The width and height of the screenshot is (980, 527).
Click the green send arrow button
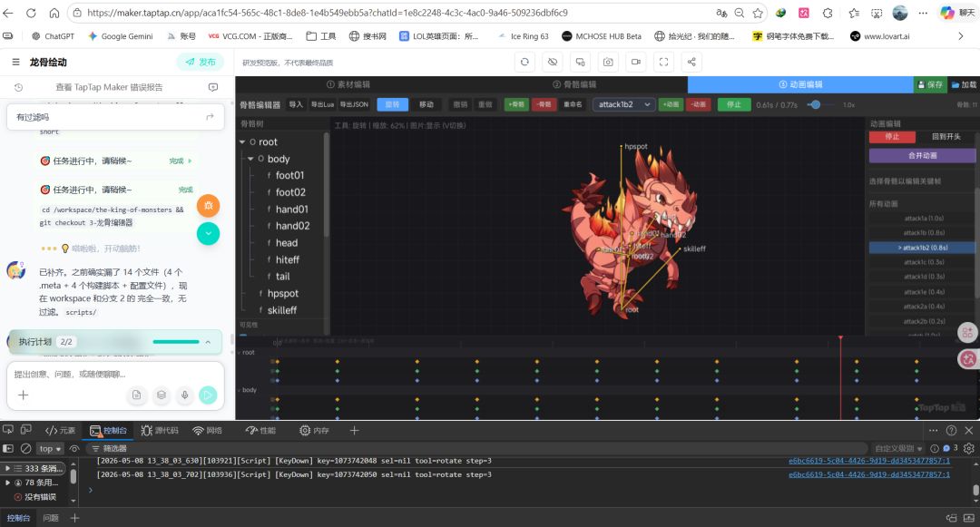208,395
